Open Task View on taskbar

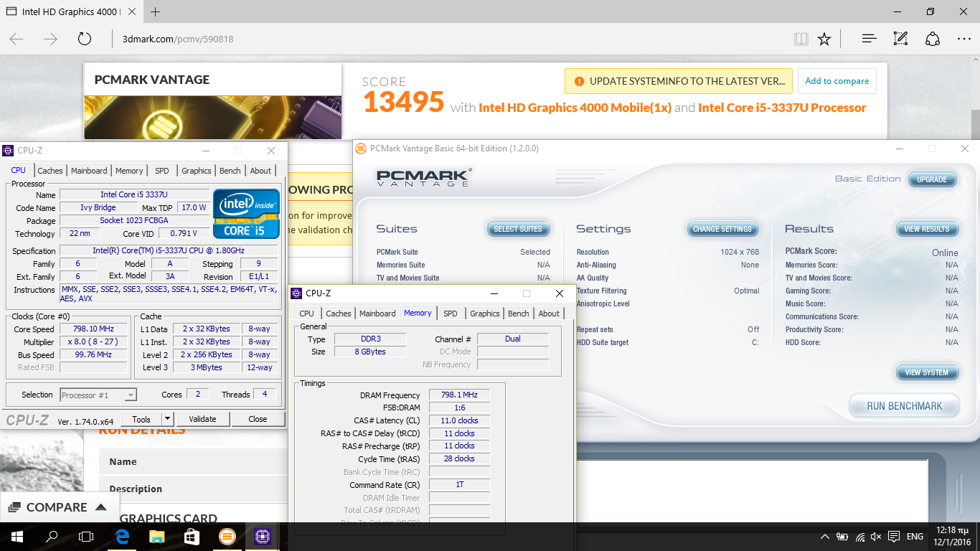pyautogui.click(x=86, y=536)
